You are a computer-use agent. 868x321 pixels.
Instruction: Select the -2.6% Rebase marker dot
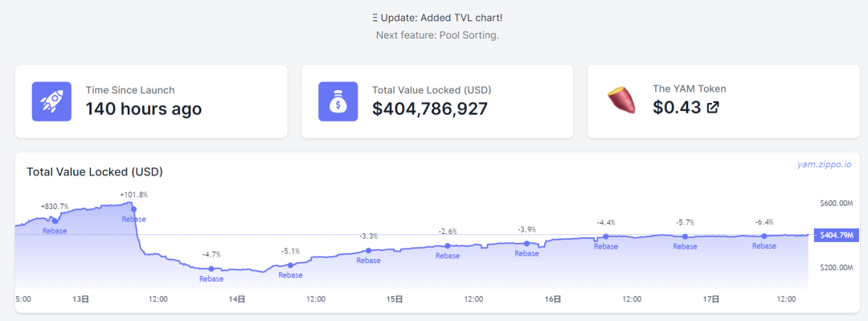point(448,245)
